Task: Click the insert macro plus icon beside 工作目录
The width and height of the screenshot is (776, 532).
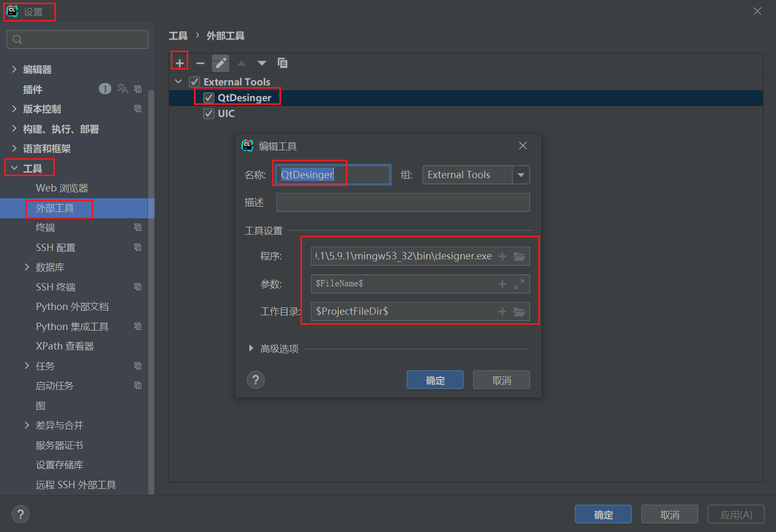Action: tap(501, 311)
